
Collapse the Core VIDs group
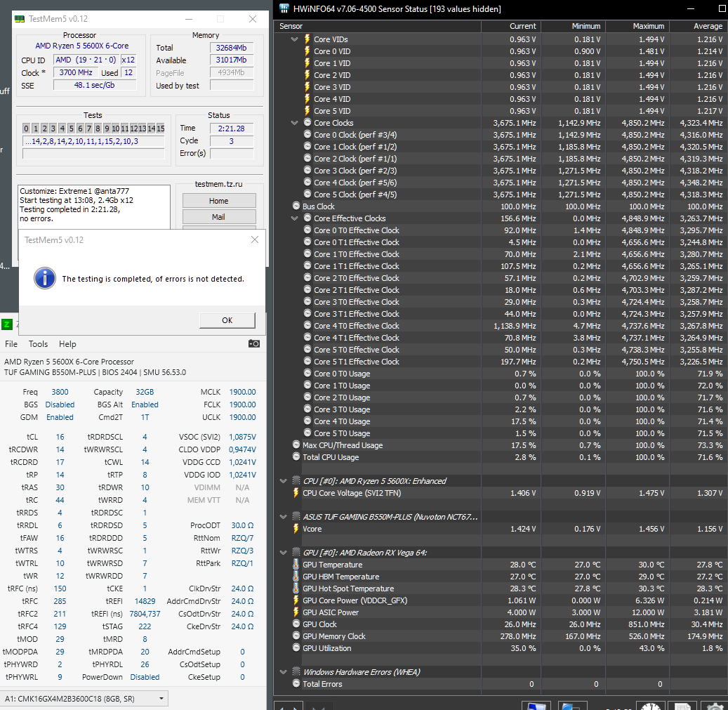click(x=294, y=39)
